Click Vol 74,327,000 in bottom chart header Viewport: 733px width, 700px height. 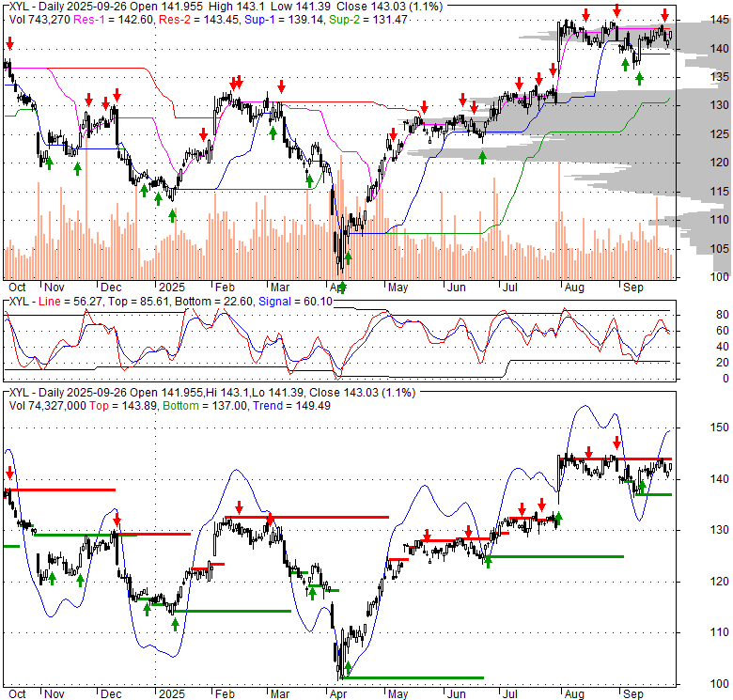tap(47, 406)
